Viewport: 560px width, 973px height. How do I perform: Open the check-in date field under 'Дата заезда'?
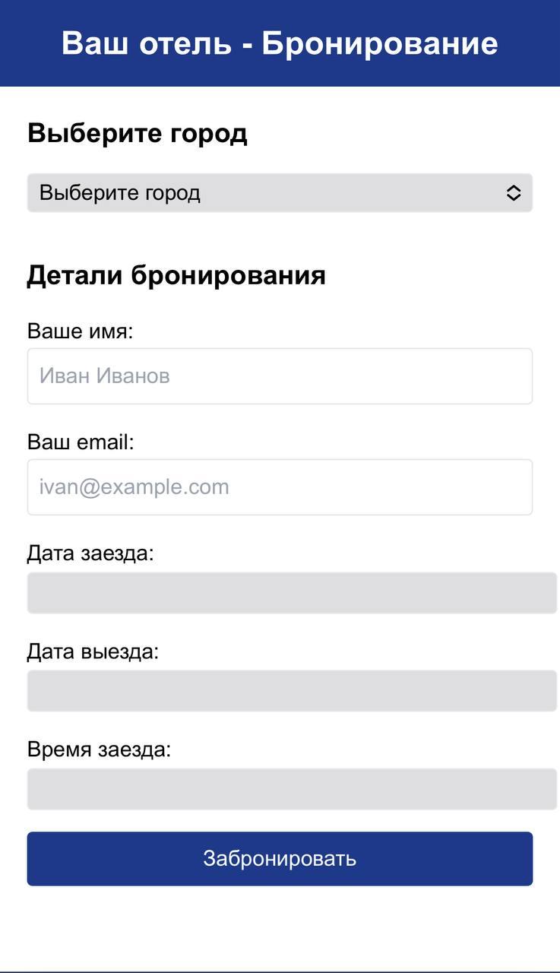[x=292, y=593]
